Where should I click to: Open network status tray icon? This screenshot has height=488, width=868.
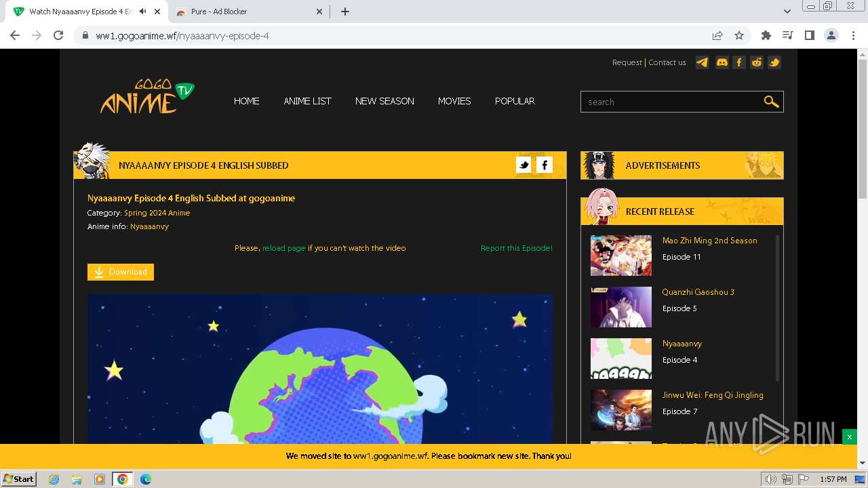[x=787, y=479]
